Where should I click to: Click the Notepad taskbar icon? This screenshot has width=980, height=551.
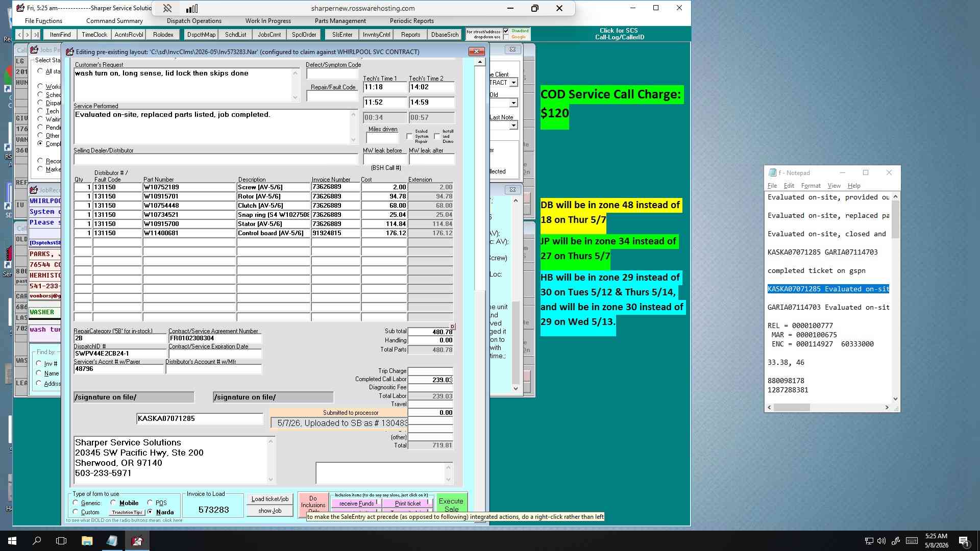point(112,540)
